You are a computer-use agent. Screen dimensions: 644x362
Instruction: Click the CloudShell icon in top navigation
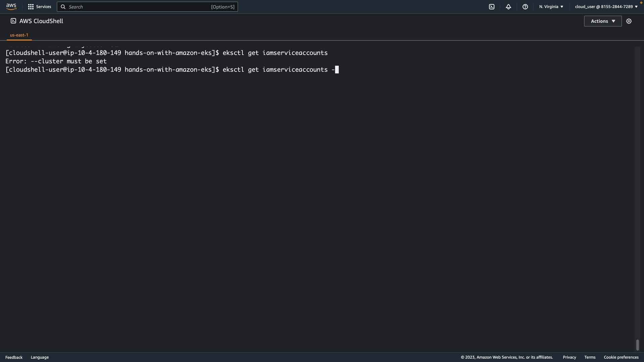[492, 7]
